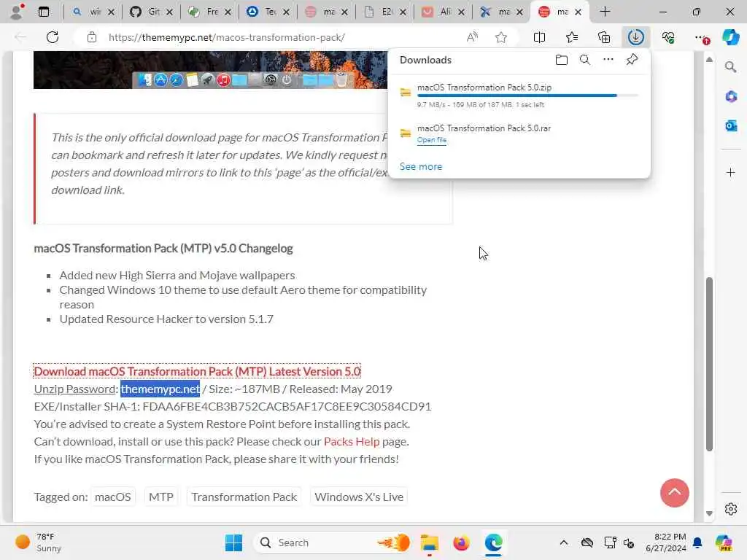Click Download macOS Transformation Pack Latest Version link
Image resolution: width=747 pixels, height=560 pixels.
coord(197,371)
